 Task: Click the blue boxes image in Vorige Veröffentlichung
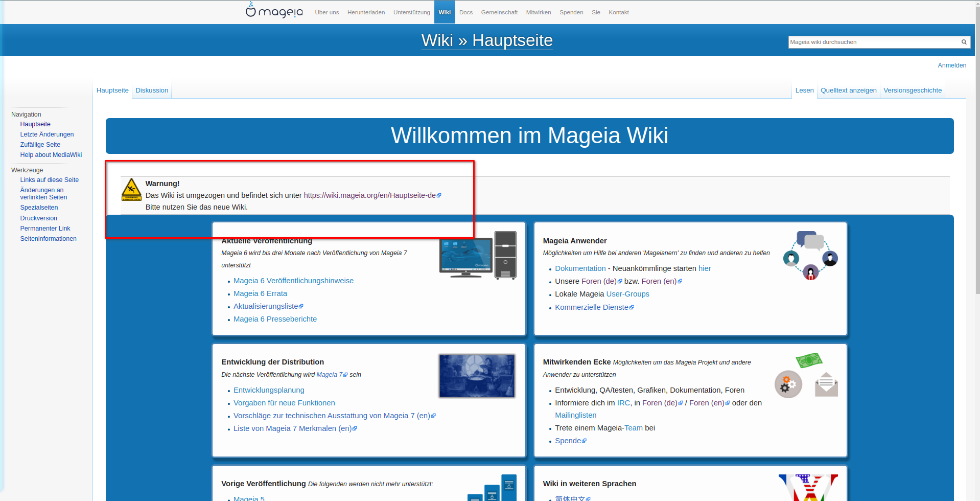492,488
